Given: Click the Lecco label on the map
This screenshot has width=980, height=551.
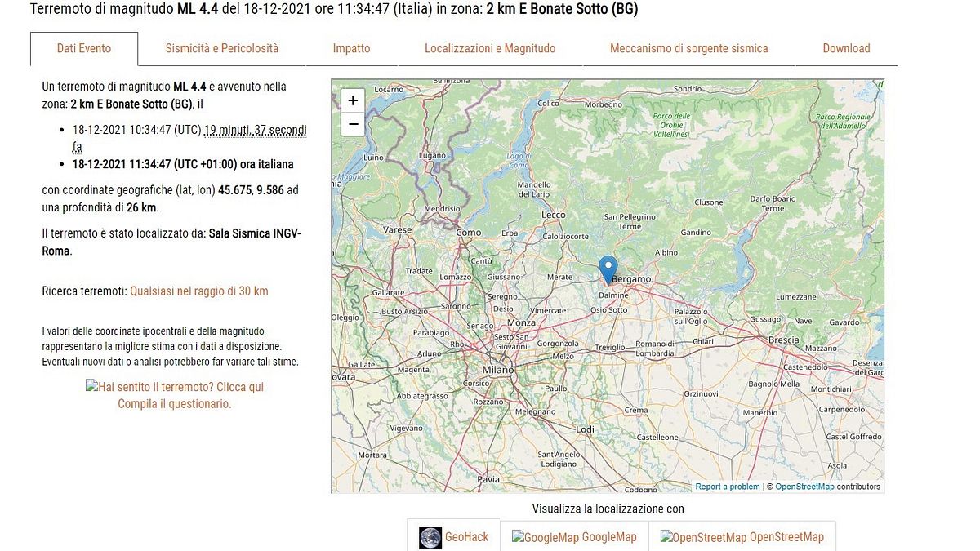Looking at the screenshot, I should pos(553,215).
